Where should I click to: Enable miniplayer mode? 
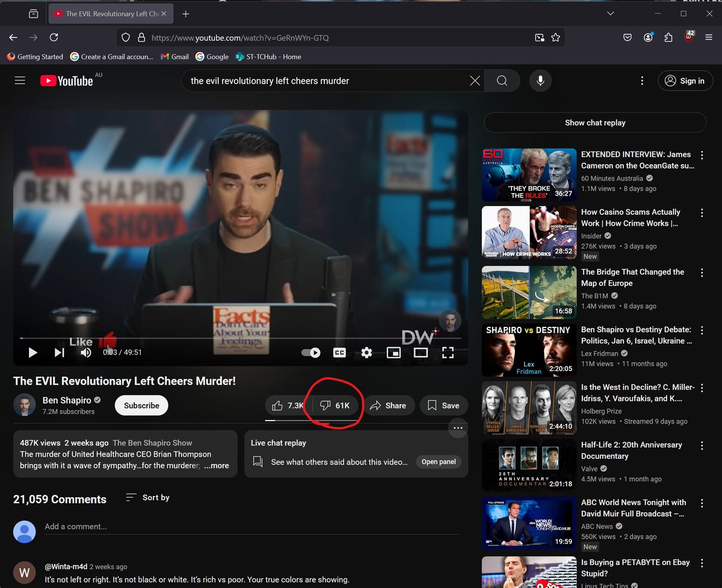click(x=393, y=353)
